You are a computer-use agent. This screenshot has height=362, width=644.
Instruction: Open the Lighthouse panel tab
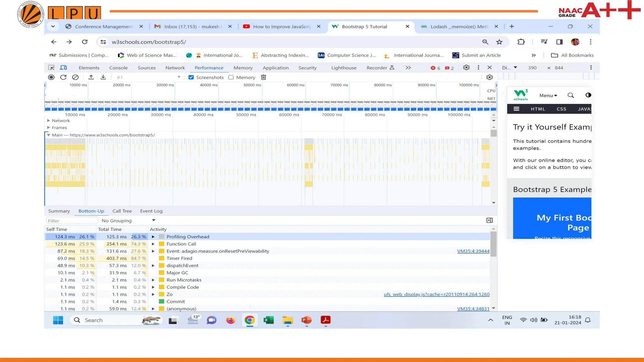344,68
